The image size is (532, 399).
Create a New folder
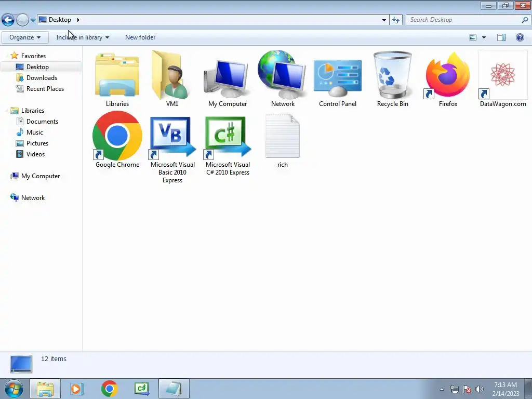pyautogui.click(x=140, y=37)
